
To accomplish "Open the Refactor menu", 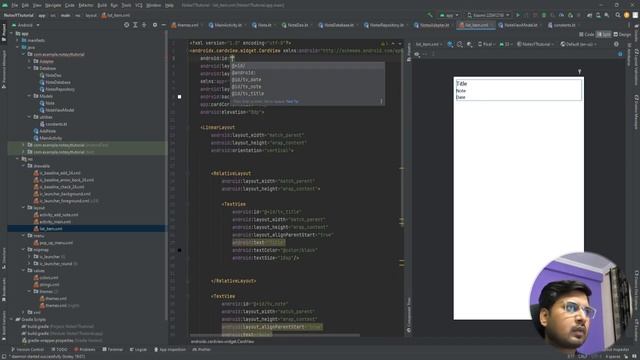I will (x=86, y=5).
